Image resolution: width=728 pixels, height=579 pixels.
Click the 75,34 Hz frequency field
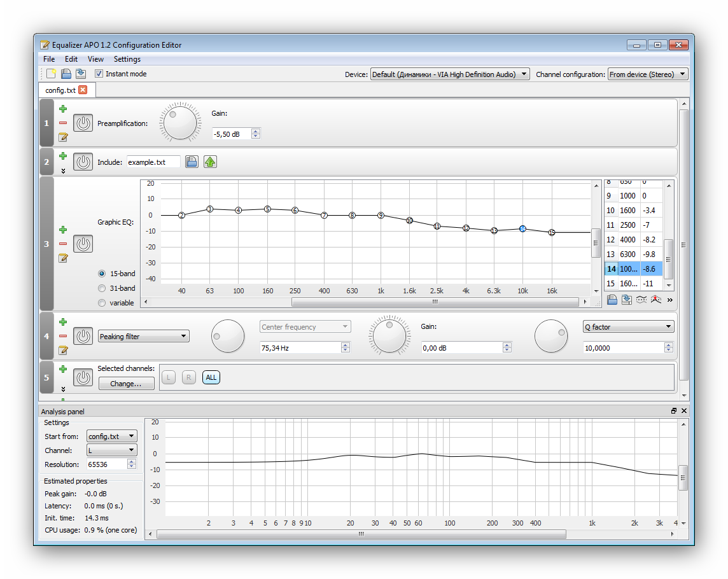[300, 348]
